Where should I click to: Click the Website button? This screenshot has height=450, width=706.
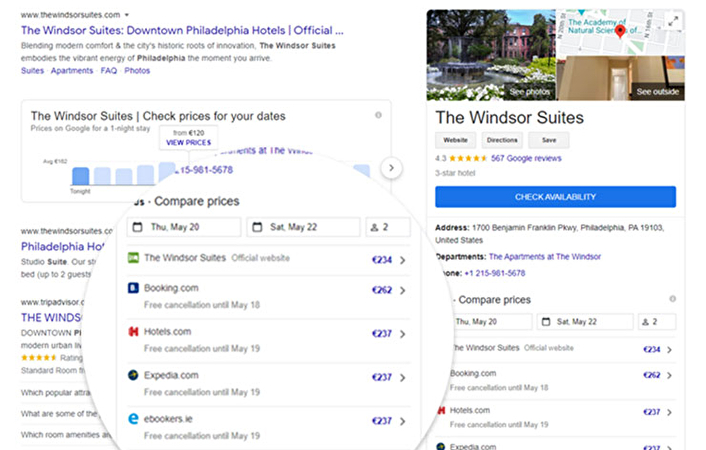coord(455,140)
